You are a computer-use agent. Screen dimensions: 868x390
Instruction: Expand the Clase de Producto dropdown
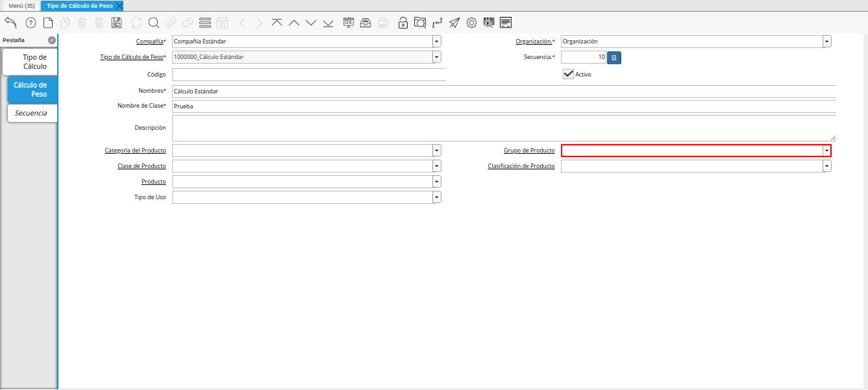[x=437, y=166]
